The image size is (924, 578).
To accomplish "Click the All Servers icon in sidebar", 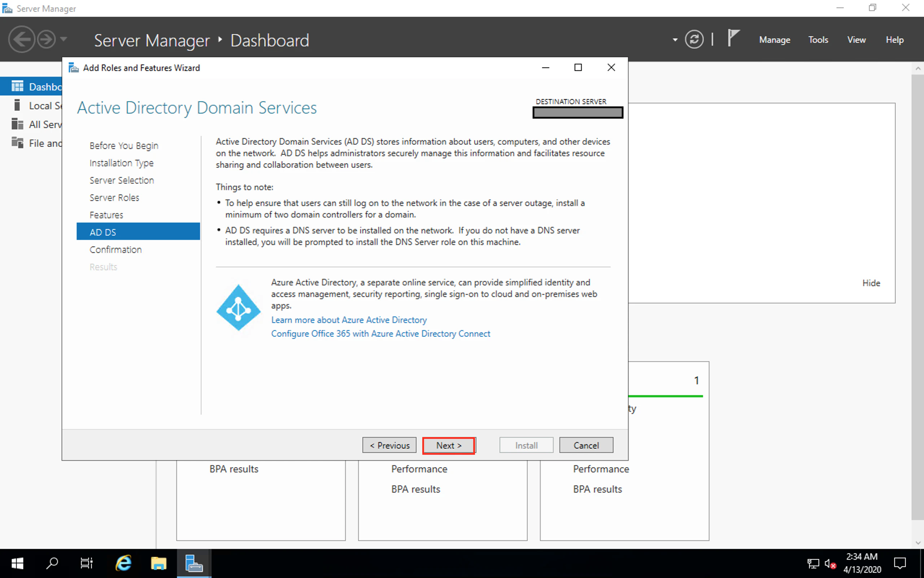I will click(x=17, y=124).
